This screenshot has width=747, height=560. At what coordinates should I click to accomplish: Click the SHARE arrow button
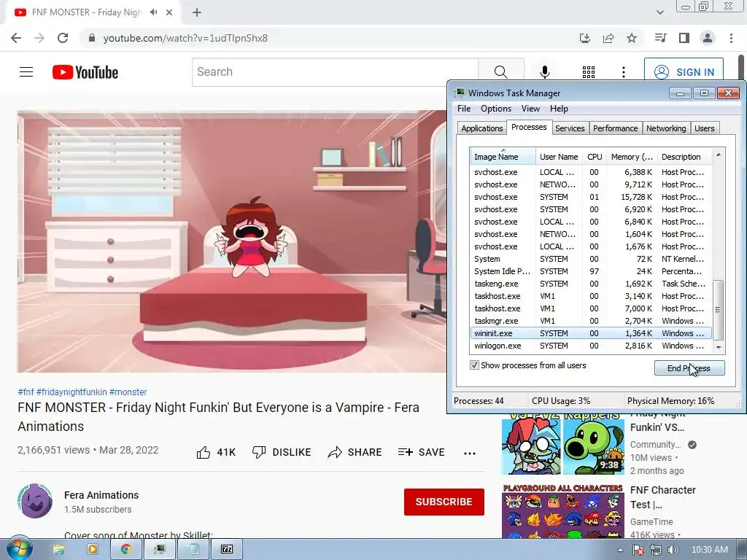click(x=355, y=452)
